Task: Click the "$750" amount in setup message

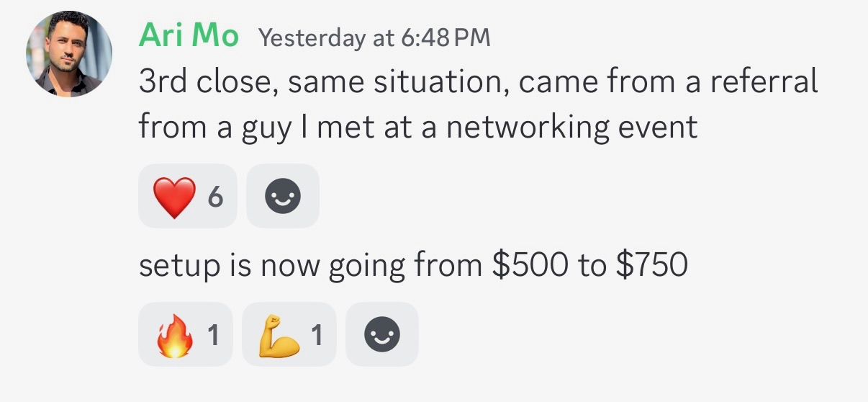Action: pyautogui.click(x=652, y=265)
